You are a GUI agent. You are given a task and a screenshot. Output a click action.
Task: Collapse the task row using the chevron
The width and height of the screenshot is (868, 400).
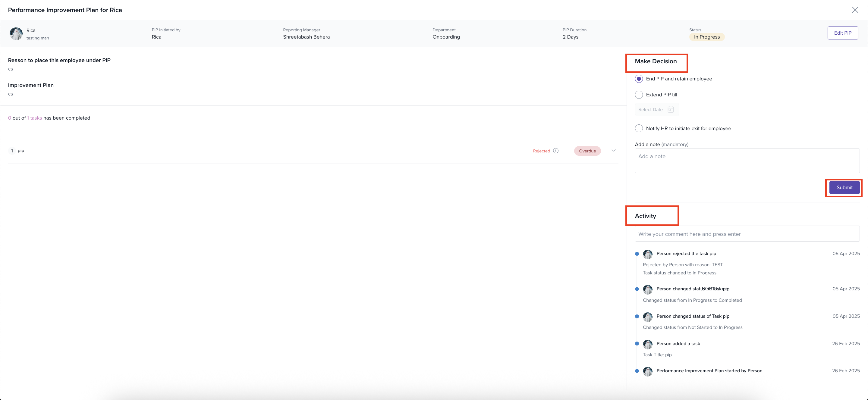click(x=614, y=151)
